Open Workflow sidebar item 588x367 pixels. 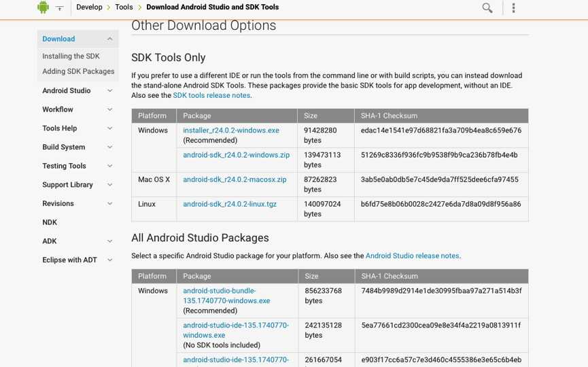[x=58, y=109]
